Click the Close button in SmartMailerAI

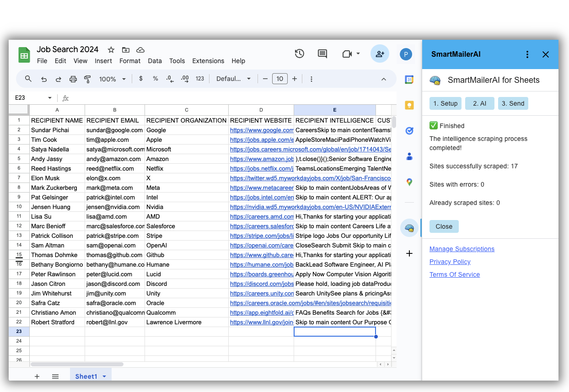click(444, 226)
